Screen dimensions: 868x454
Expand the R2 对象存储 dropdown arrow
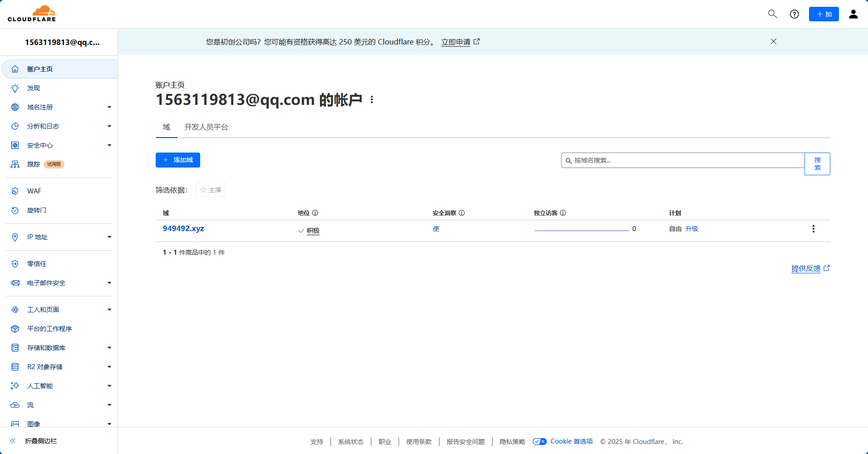[x=109, y=367]
